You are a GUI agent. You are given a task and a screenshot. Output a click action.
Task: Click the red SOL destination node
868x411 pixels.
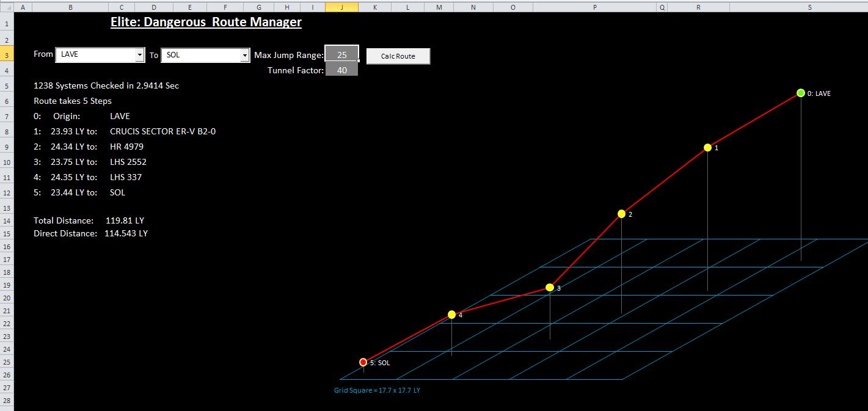[x=363, y=362]
